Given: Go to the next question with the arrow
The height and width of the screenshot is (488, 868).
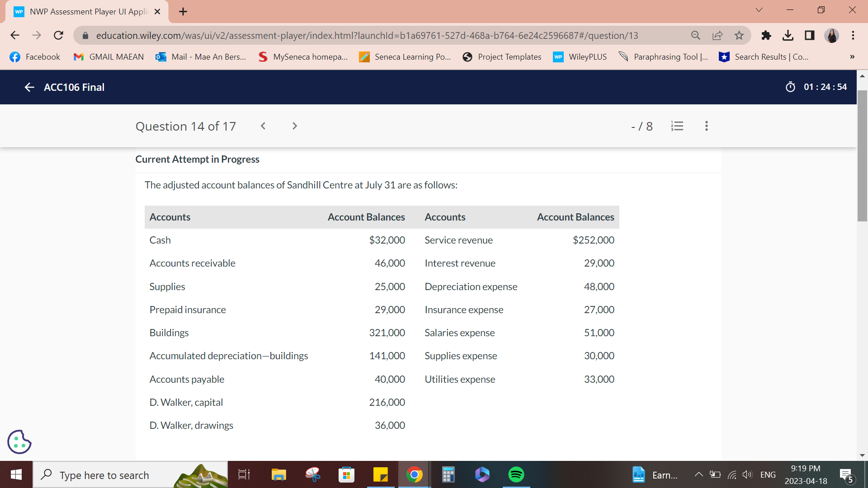Looking at the screenshot, I should tap(294, 126).
